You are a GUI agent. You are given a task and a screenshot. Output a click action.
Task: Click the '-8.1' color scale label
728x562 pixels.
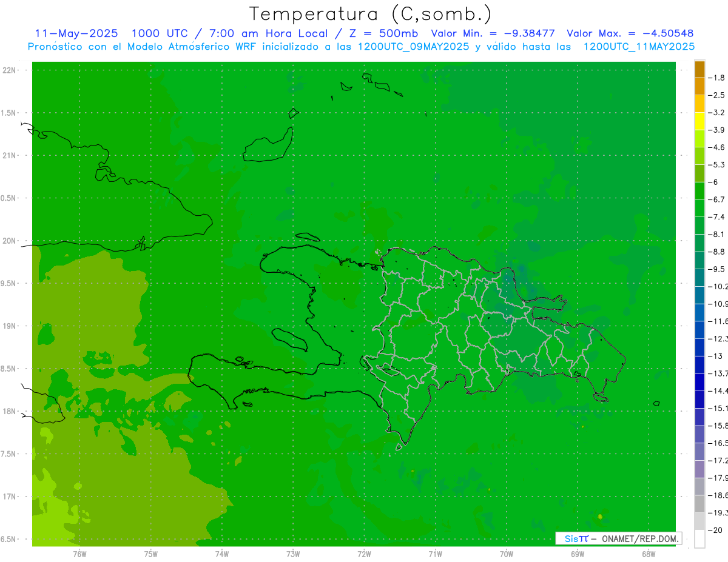[x=717, y=235]
